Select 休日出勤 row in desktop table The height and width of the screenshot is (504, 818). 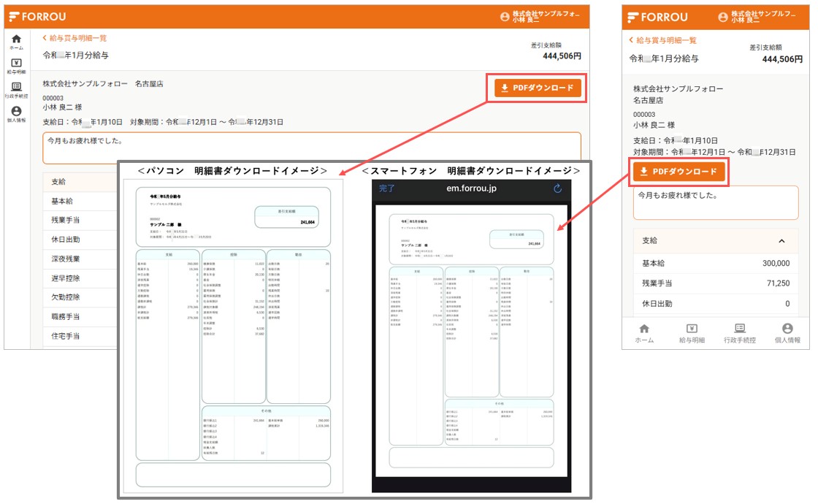click(80, 240)
